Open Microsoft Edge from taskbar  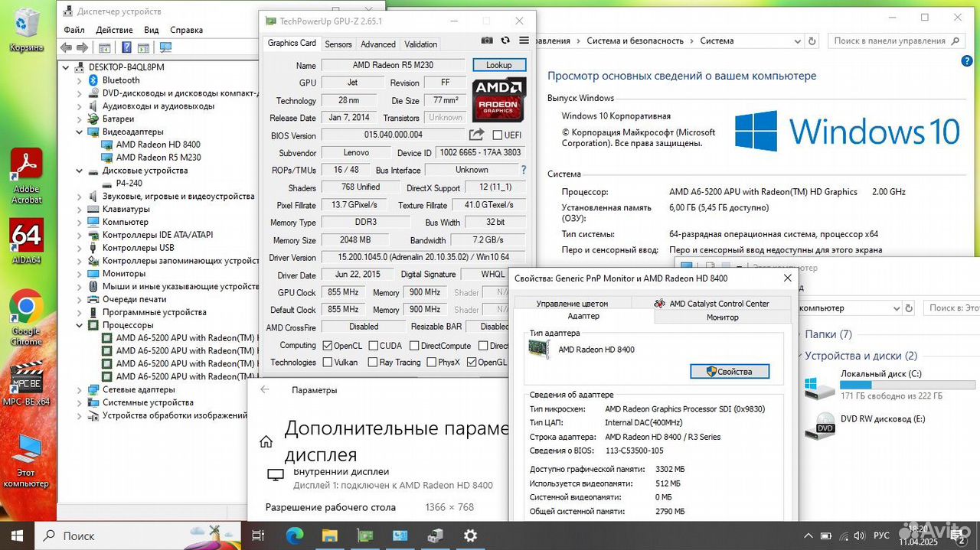(x=294, y=535)
